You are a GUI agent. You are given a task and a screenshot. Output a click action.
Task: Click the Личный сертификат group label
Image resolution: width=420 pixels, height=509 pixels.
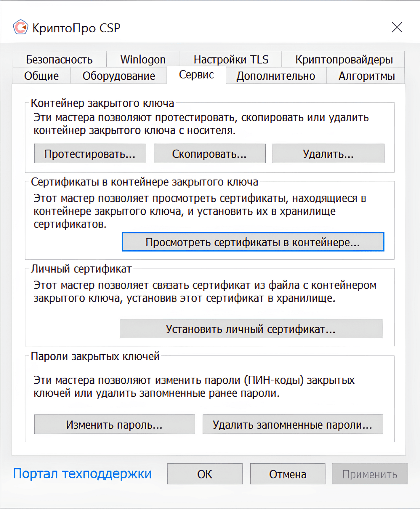click(x=81, y=269)
